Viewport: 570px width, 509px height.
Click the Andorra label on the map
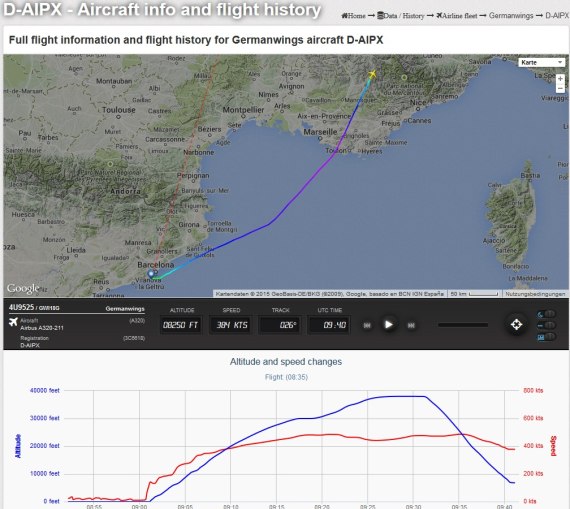pos(125,191)
